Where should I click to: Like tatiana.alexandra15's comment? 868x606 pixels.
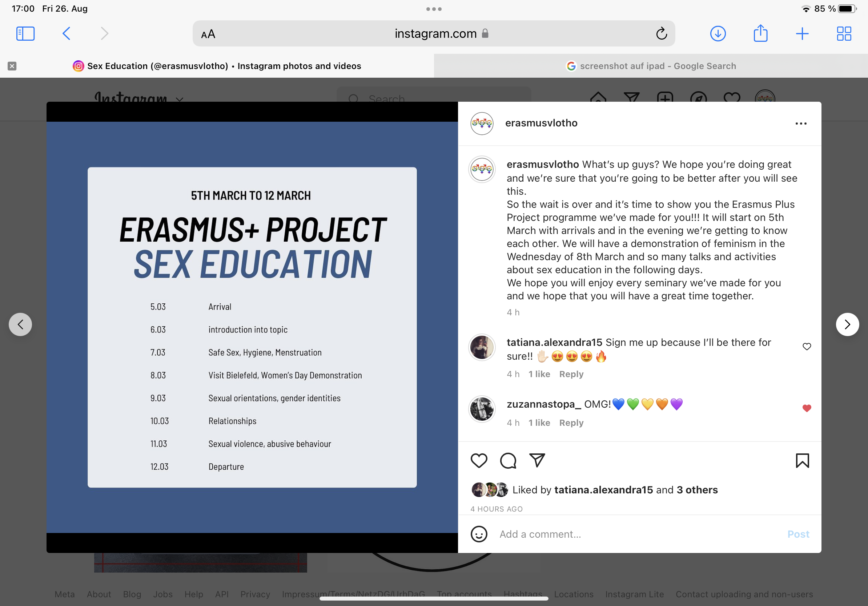coord(806,347)
